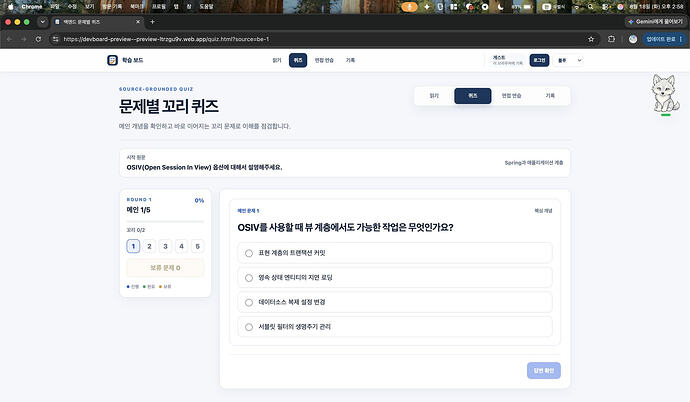Switch to 면접 연습 in the top navigation
690x402 pixels.
324,60
